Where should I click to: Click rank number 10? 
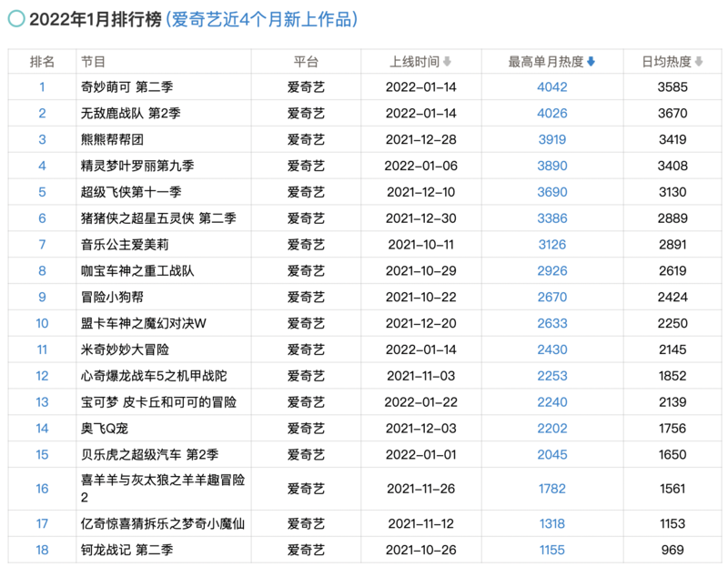[42, 323]
